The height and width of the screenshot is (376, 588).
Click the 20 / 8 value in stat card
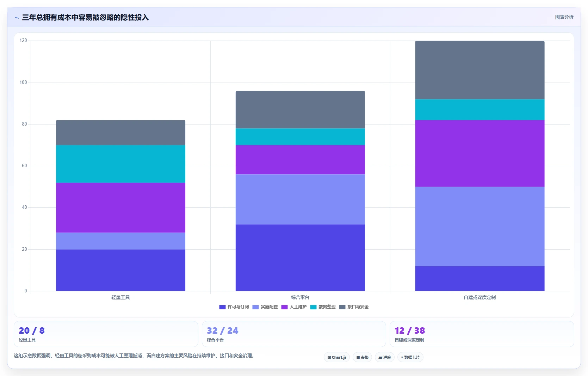click(32, 330)
